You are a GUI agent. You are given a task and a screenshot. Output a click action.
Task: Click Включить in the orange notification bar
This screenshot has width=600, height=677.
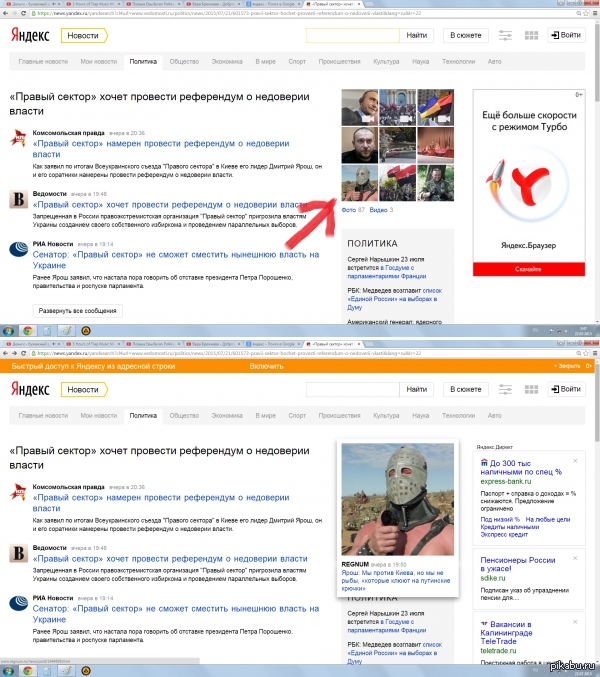(x=266, y=367)
